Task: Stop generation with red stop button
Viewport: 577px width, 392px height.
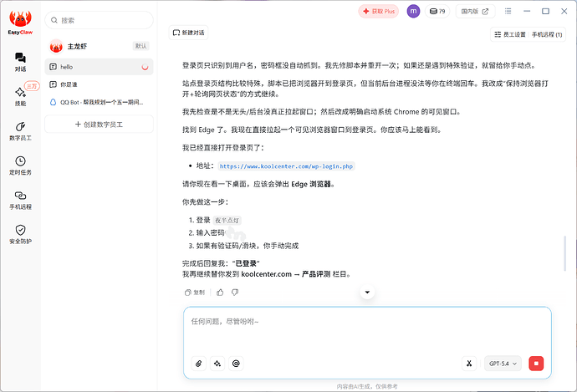Action: [x=536, y=364]
